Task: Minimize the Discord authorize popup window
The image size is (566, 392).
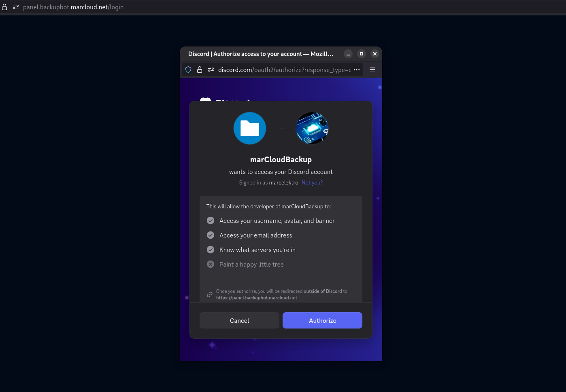Action: click(348, 54)
